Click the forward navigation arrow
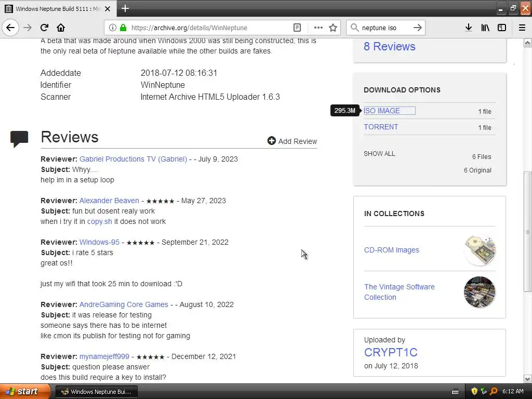The width and height of the screenshot is (532, 399). pos(28,28)
